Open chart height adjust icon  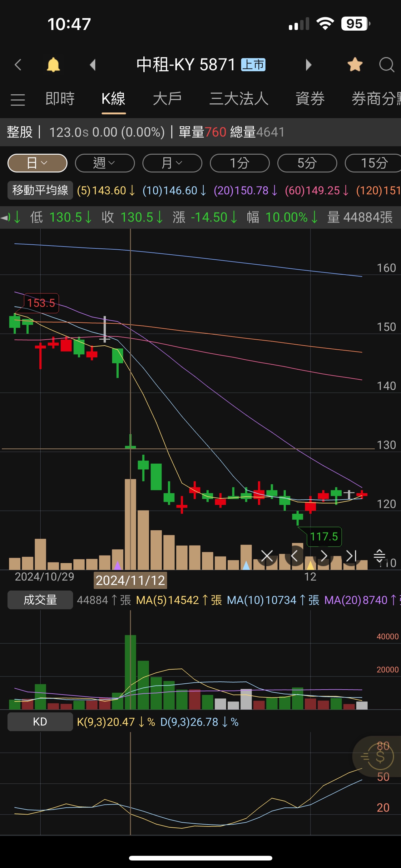click(379, 555)
